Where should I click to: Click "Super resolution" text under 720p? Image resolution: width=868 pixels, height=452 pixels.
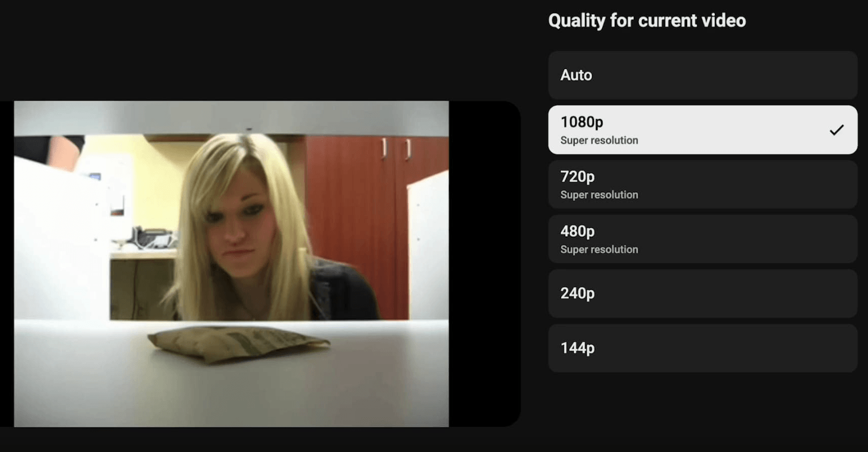coord(599,195)
